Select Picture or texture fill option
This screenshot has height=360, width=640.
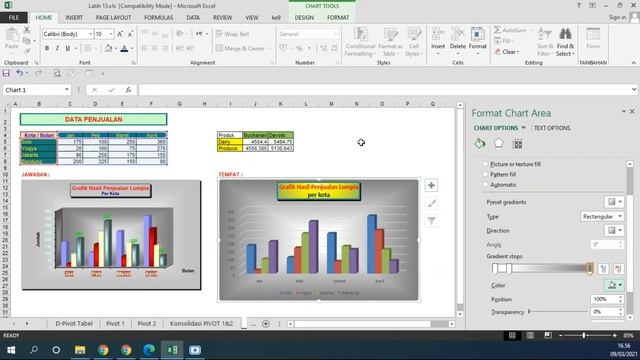(x=485, y=164)
